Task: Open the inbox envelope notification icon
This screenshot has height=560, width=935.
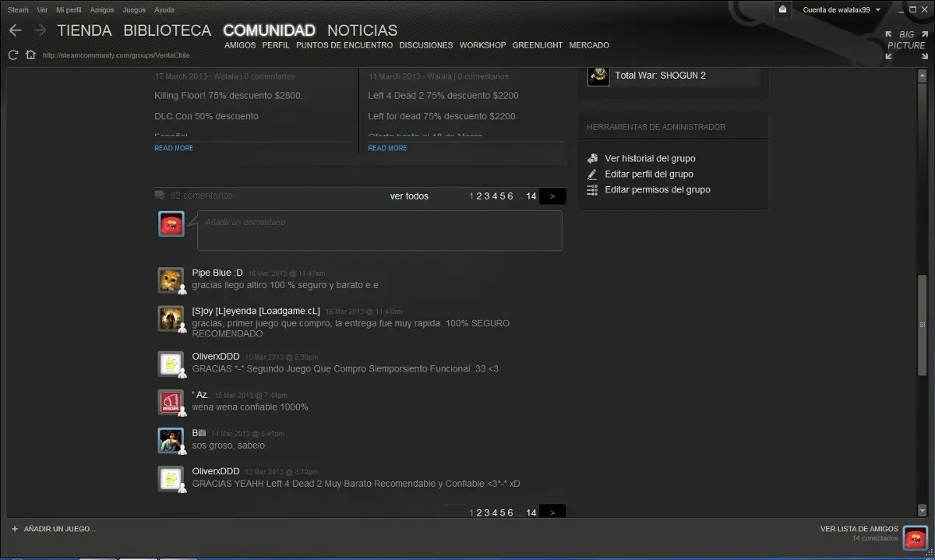Action: [x=782, y=9]
